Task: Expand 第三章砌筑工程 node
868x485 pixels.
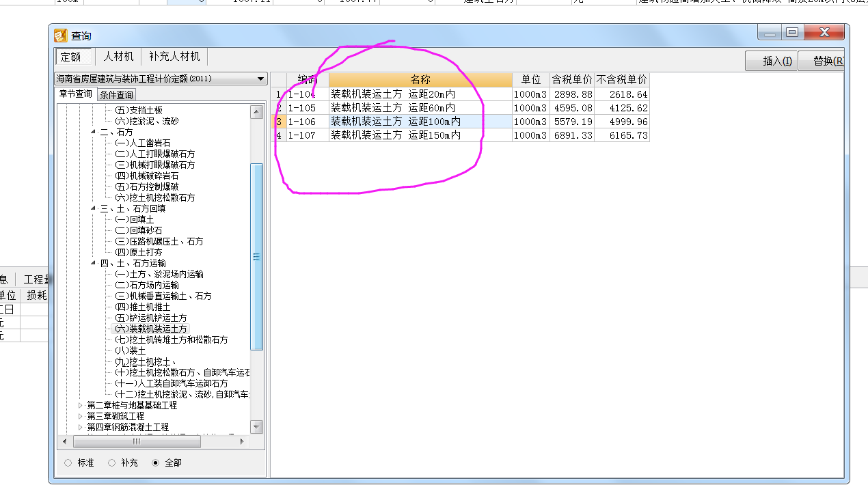Action: [x=81, y=416]
